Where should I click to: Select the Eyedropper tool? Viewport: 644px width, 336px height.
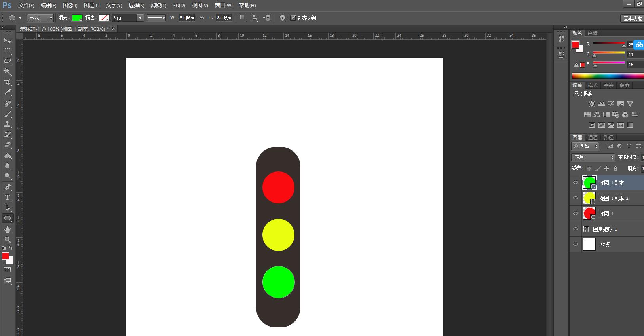(8, 93)
